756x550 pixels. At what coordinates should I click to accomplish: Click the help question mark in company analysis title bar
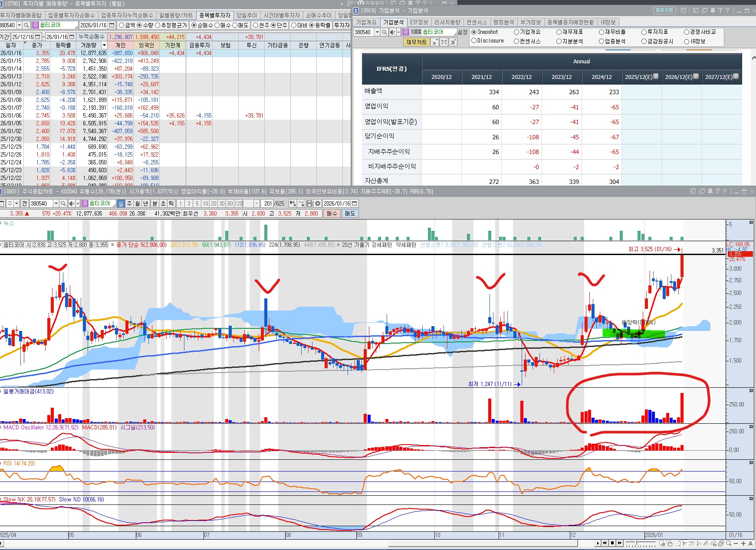click(727, 10)
